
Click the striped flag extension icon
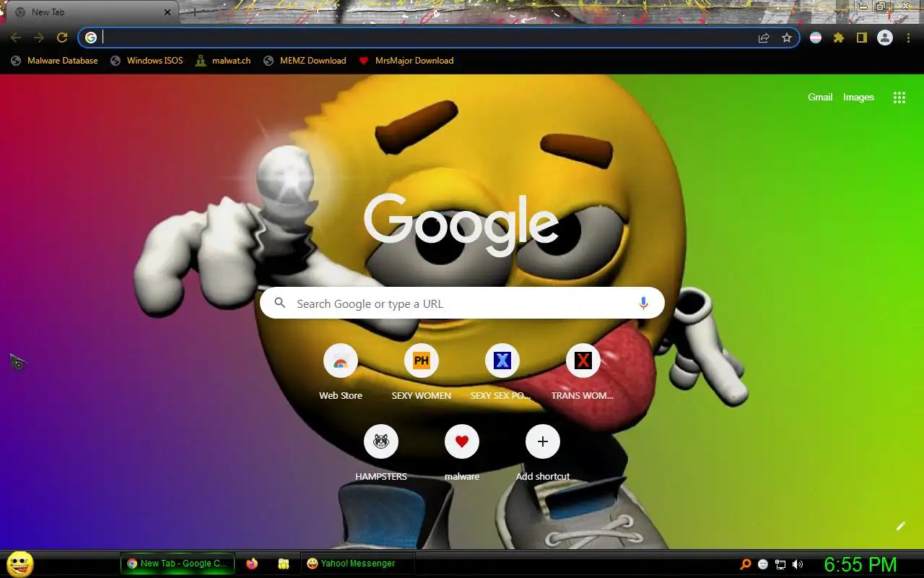click(x=816, y=38)
